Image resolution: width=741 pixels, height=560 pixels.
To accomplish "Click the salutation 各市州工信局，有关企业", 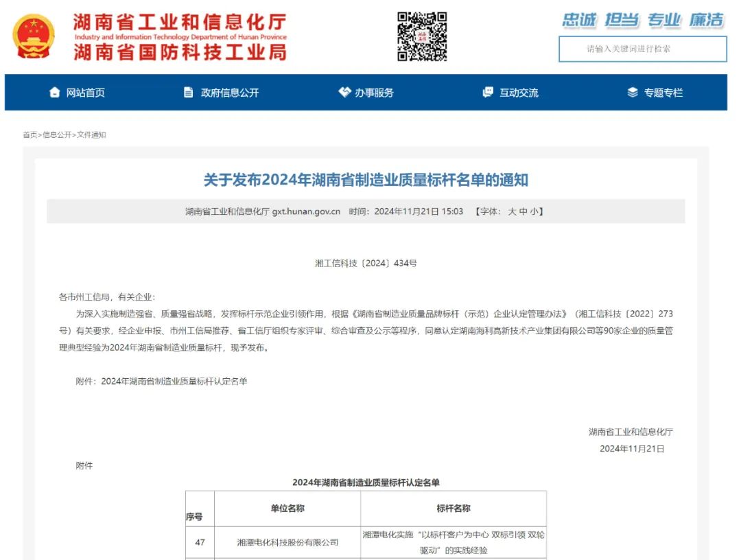I will (x=107, y=297).
